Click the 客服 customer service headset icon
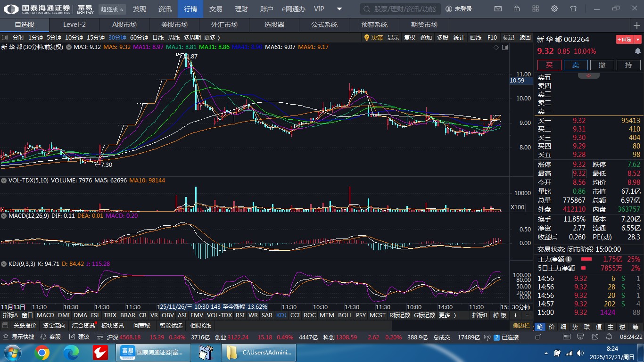The image size is (644, 362). click(44, 337)
